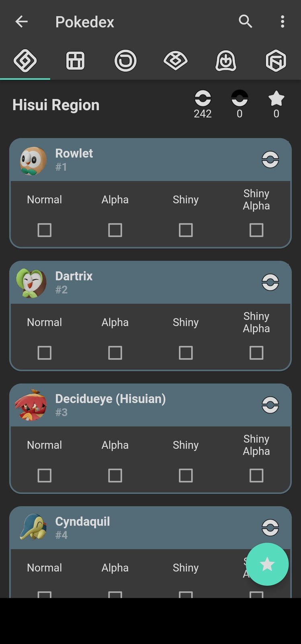Select the last tab with hexagon icon

pyautogui.click(x=276, y=61)
